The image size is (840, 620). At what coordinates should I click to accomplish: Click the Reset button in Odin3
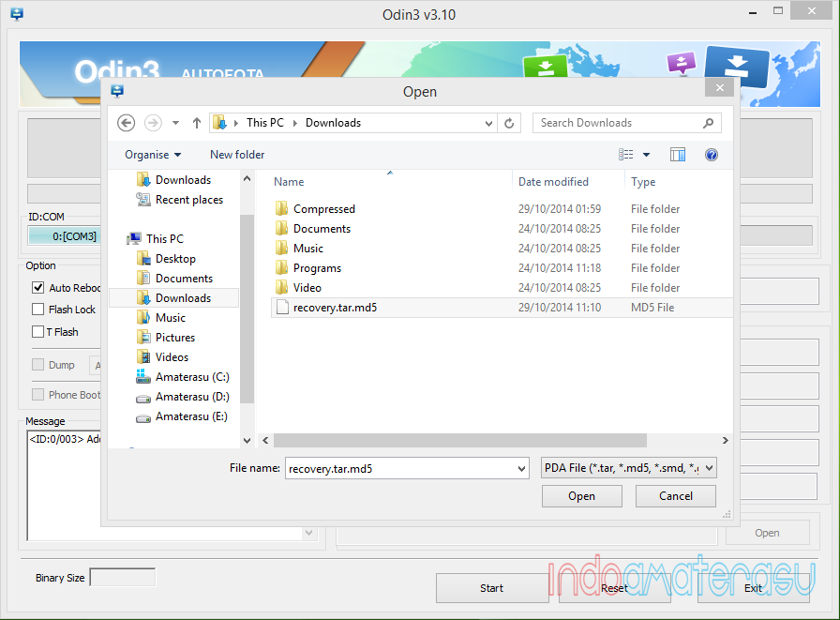coord(614,588)
